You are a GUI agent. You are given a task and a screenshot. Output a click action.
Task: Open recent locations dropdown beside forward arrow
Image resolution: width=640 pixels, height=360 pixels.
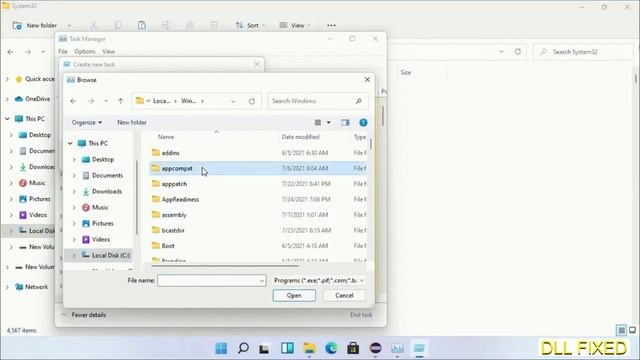coord(106,101)
